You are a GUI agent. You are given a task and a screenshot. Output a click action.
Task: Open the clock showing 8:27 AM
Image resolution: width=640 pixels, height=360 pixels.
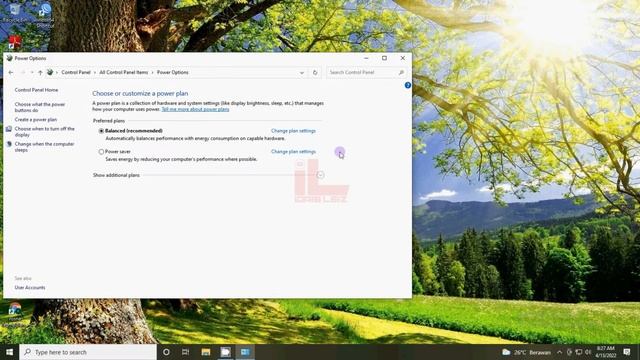coord(606,352)
